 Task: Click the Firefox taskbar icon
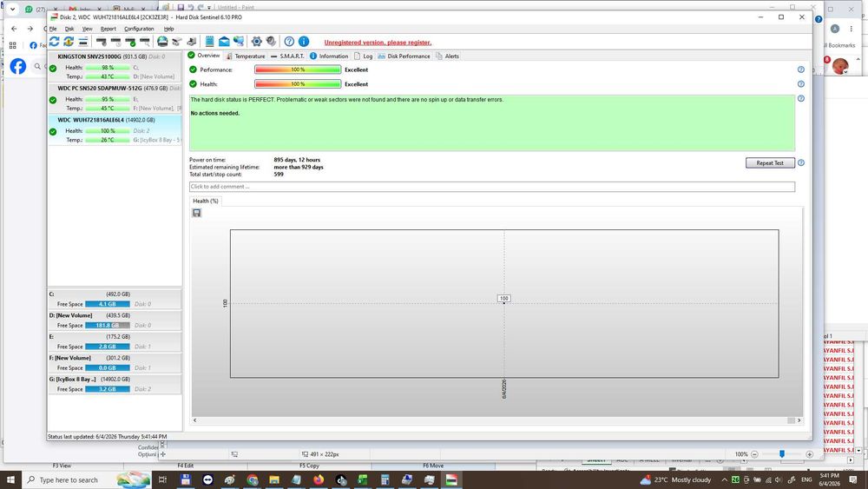(319, 479)
